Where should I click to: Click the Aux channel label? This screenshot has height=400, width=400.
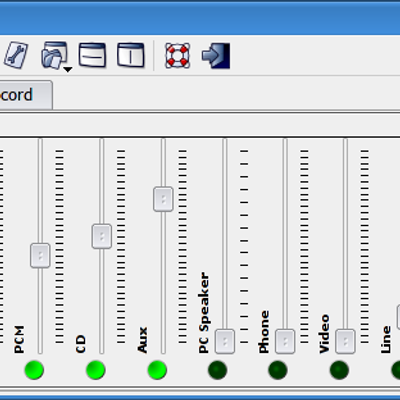[142, 340]
